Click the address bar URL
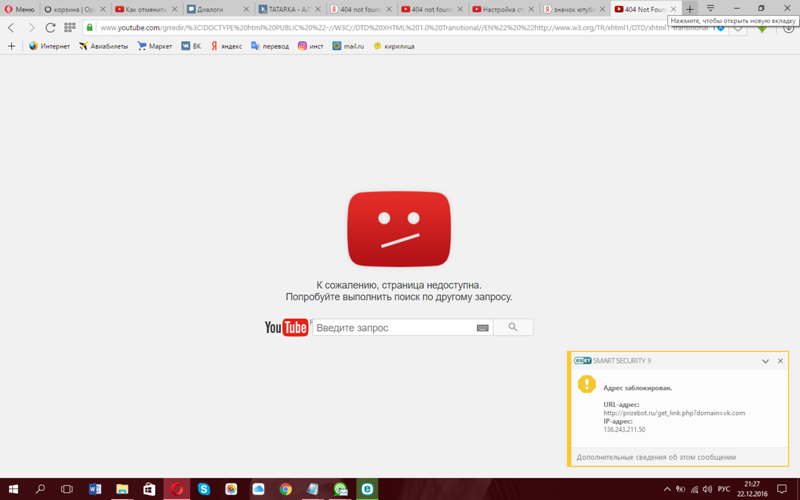Screen dimensions: 800x500 coord(400,27)
